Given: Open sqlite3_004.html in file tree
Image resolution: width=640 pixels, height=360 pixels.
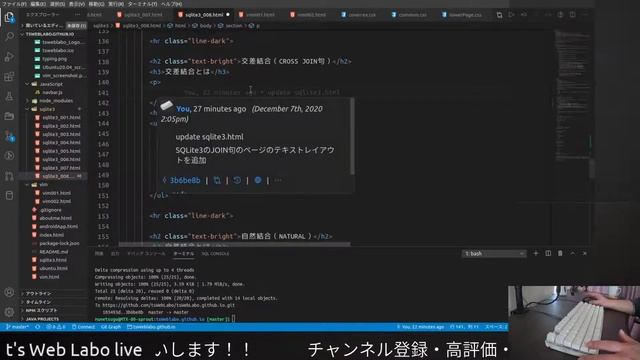Looking at the screenshot, I should pos(61,142).
